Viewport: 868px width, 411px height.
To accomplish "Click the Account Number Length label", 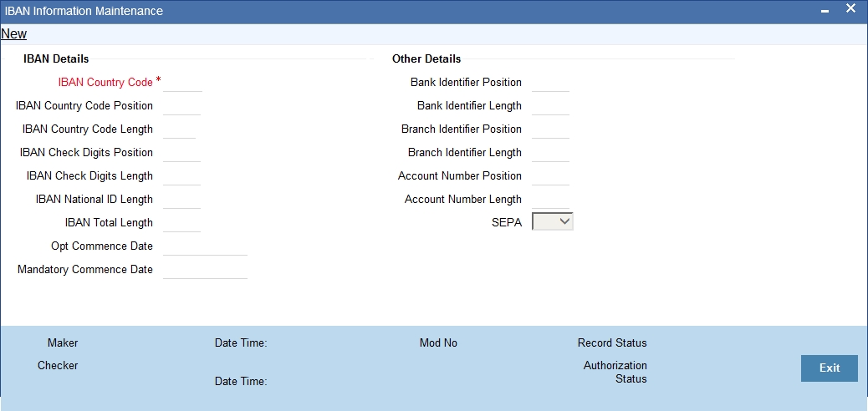I will coord(462,199).
